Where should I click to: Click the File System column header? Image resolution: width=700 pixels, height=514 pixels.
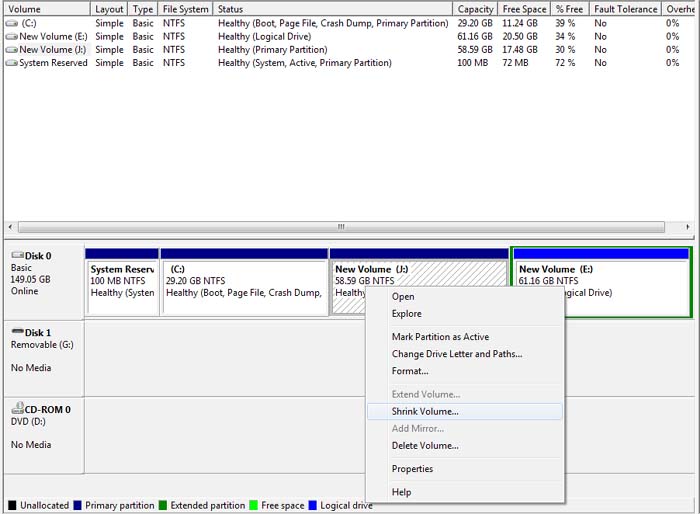point(185,9)
